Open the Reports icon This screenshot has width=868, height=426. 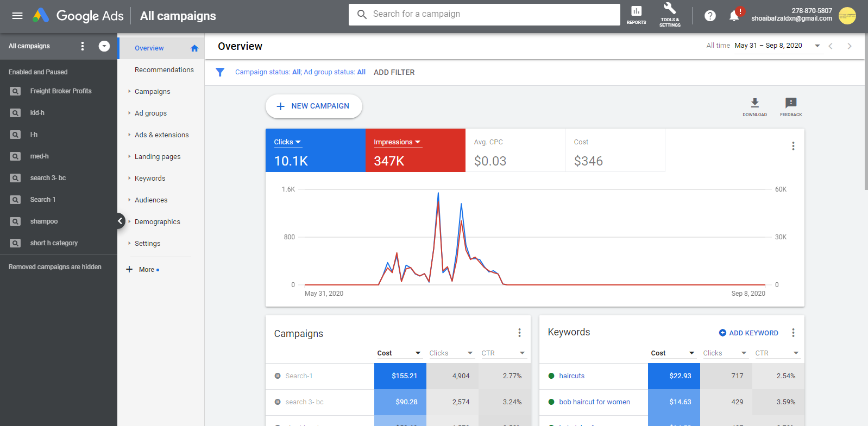636,15
